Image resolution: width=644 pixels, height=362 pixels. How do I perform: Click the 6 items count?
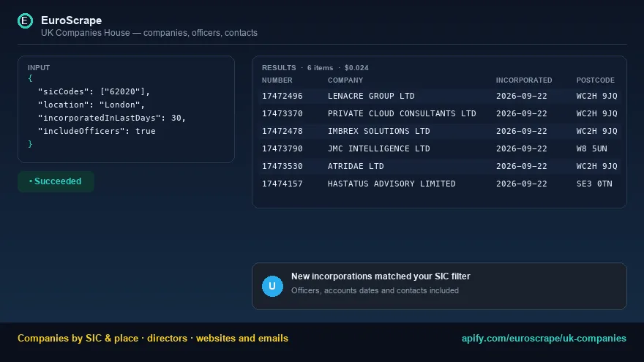tap(320, 68)
